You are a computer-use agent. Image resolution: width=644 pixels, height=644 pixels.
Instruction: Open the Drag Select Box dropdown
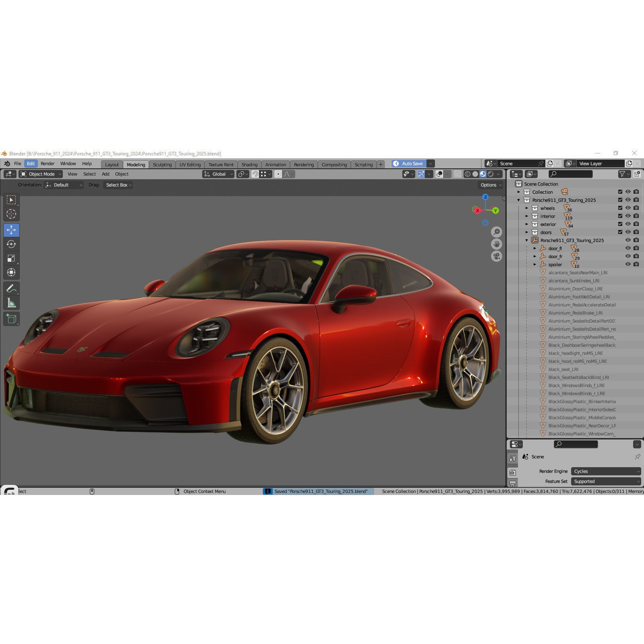pos(118,185)
